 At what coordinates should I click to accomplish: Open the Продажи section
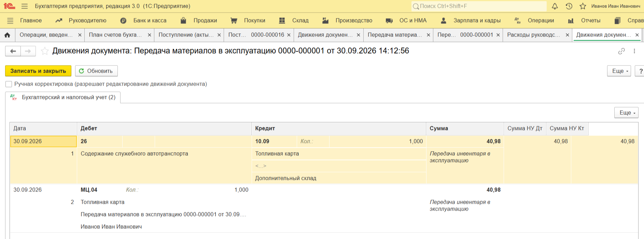tap(199, 20)
